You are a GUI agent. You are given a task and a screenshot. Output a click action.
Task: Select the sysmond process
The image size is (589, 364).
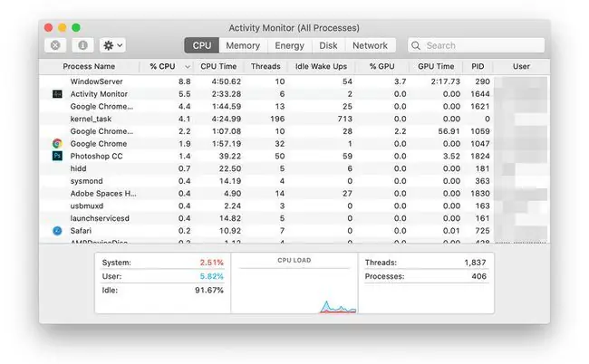point(86,181)
